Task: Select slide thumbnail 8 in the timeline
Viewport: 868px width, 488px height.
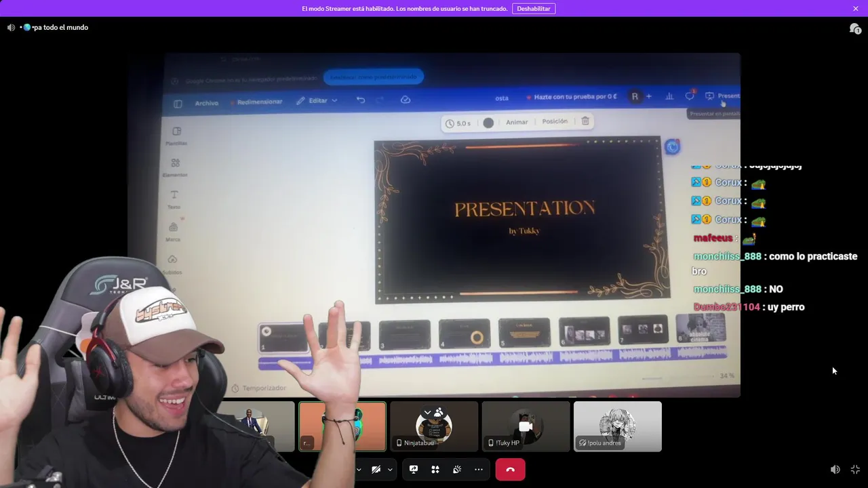Action: click(x=701, y=328)
